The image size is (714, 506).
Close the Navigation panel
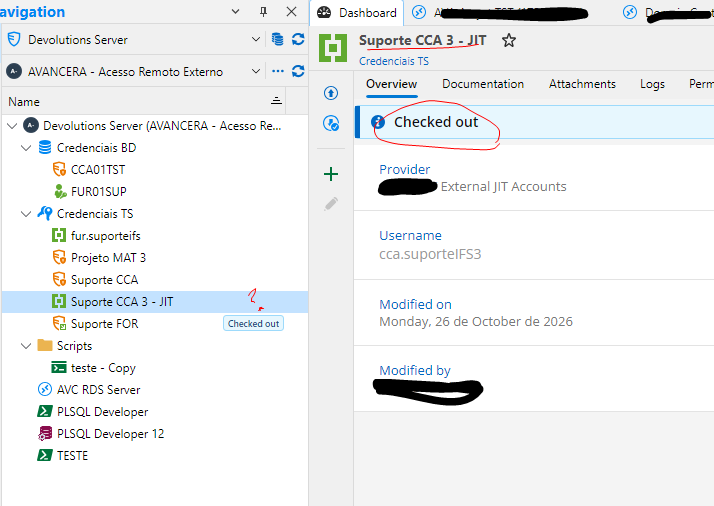(x=291, y=12)
